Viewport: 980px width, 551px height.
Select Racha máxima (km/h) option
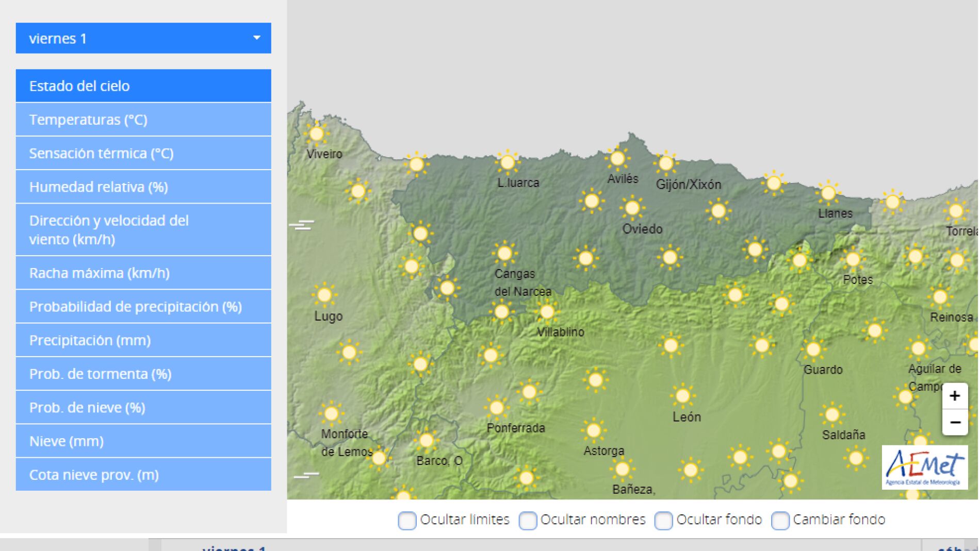(143, 273)
